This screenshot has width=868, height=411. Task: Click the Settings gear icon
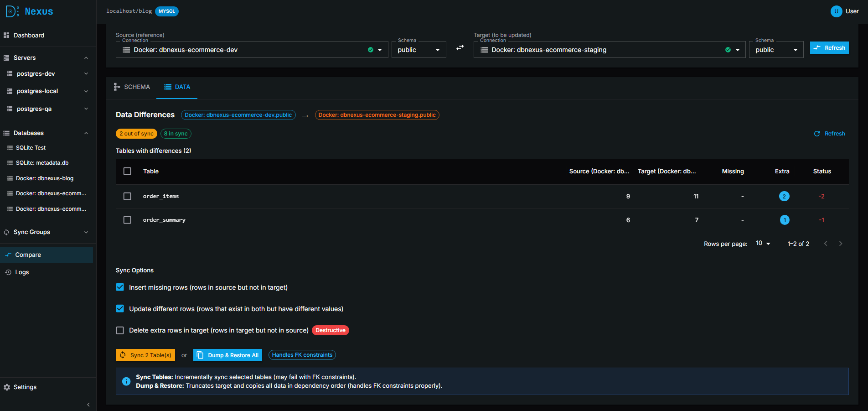(7, 387)
